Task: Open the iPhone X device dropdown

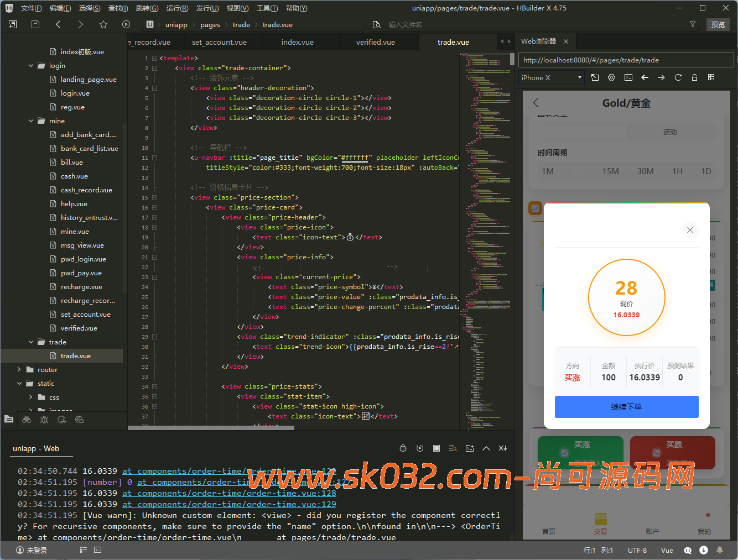Action: coord(552,77)
